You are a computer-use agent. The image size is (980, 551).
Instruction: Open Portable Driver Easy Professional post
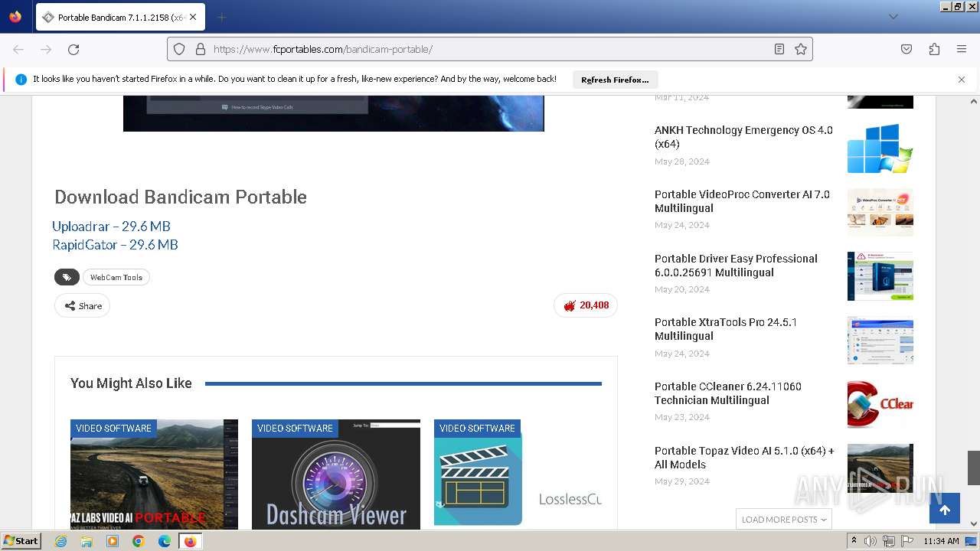coord(736,266)
